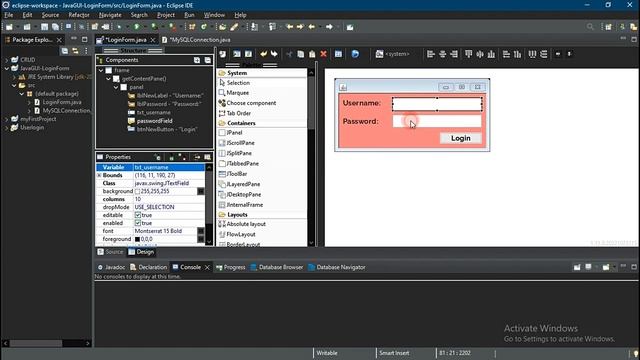Image resolution: width=640 pixels, height=360 pixels.
Task: Select the Username label on the form preview
Action: [362, 103]
